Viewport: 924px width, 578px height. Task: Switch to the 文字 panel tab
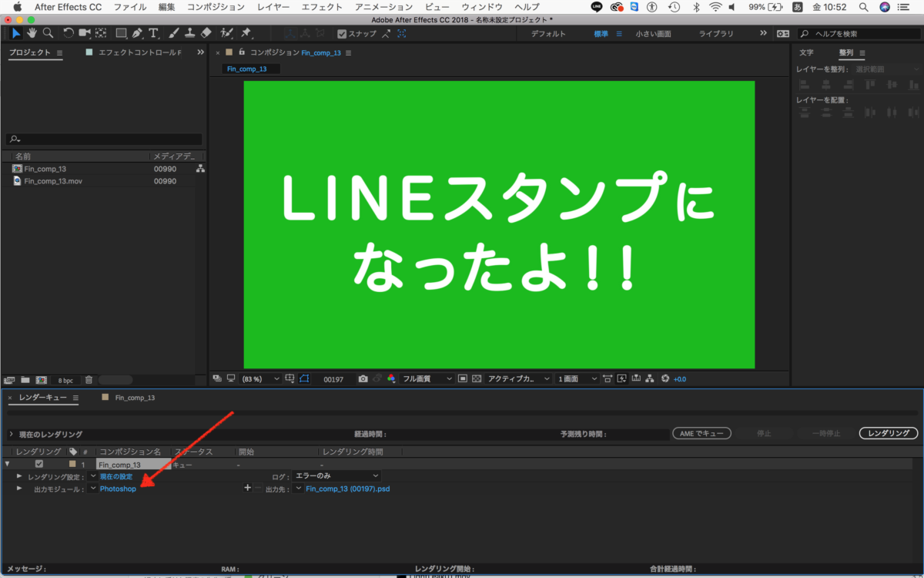tap(806, 52)
